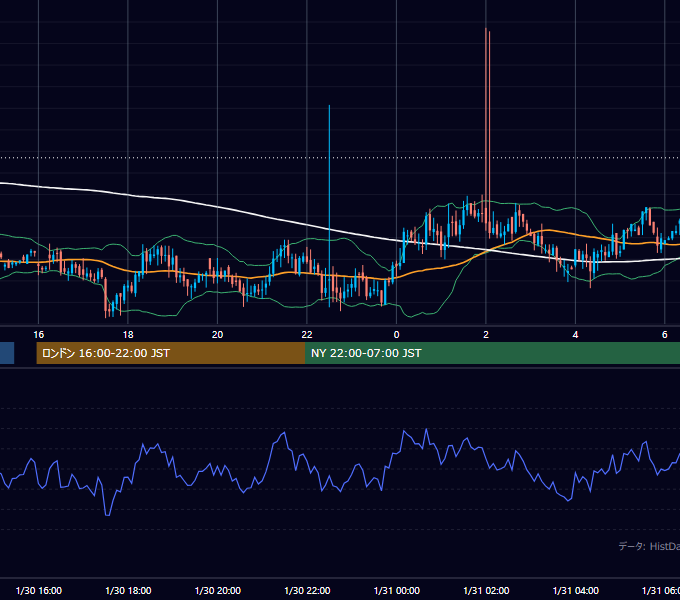Click the 1/30 16:00 date label
The height and width of the screenshot is (600, 680).
pos(39,590)
